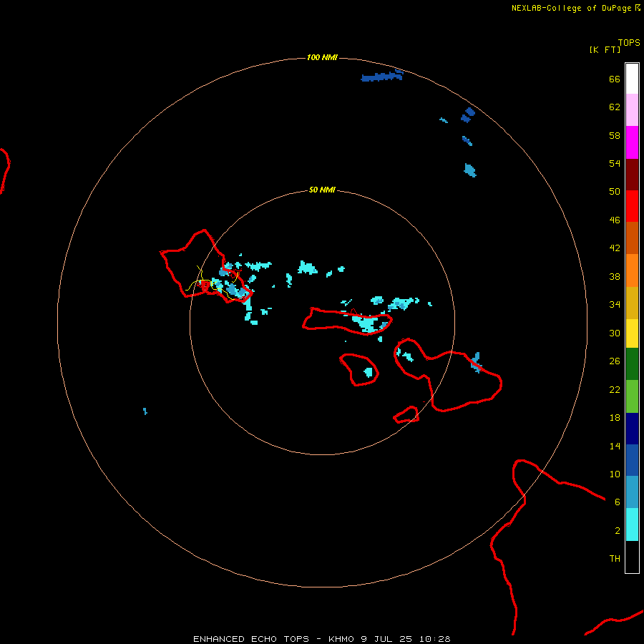Click the cyan echo inside Lanai island outline
The image size is (644, 644).
pyautogui.click(x=369, y=373)
